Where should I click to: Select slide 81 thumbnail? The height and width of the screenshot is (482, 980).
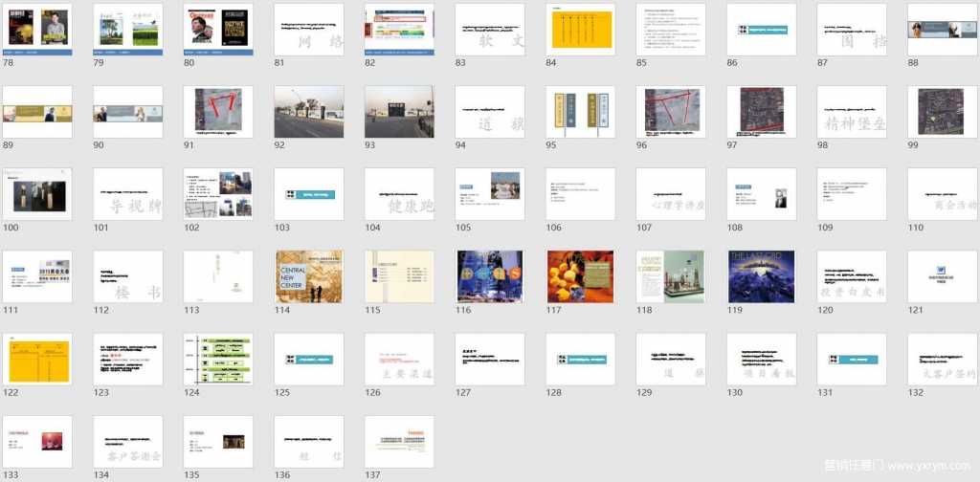(x=309, y=30)
